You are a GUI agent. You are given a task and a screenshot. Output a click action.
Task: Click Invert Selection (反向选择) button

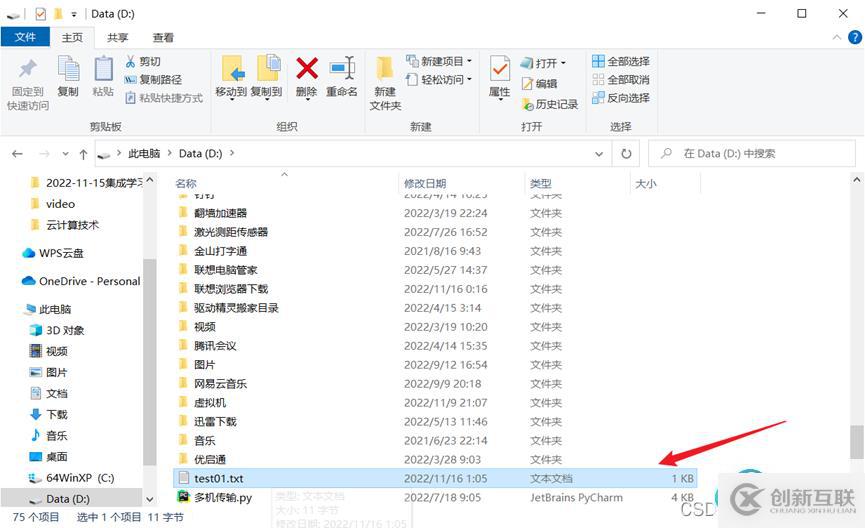pos(621,98)
